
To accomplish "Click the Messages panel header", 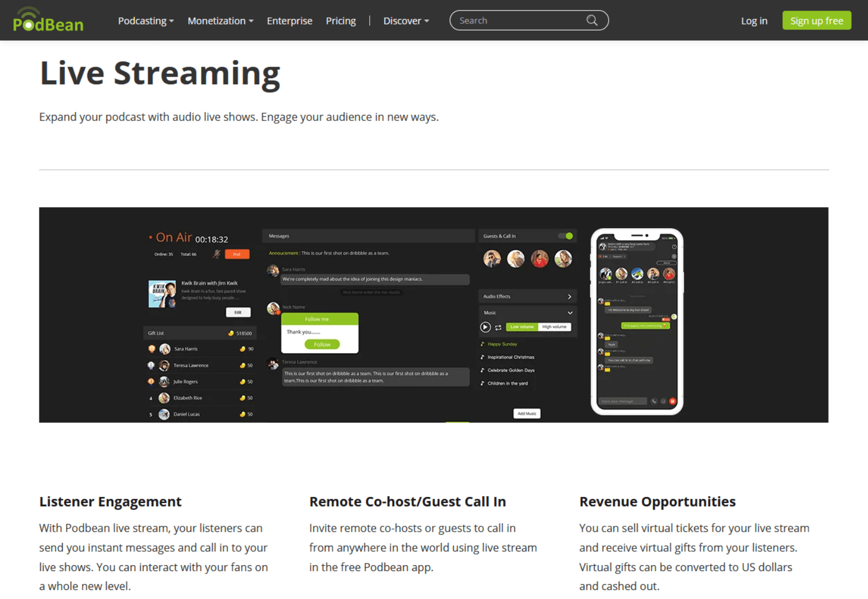I will [368, 236].
